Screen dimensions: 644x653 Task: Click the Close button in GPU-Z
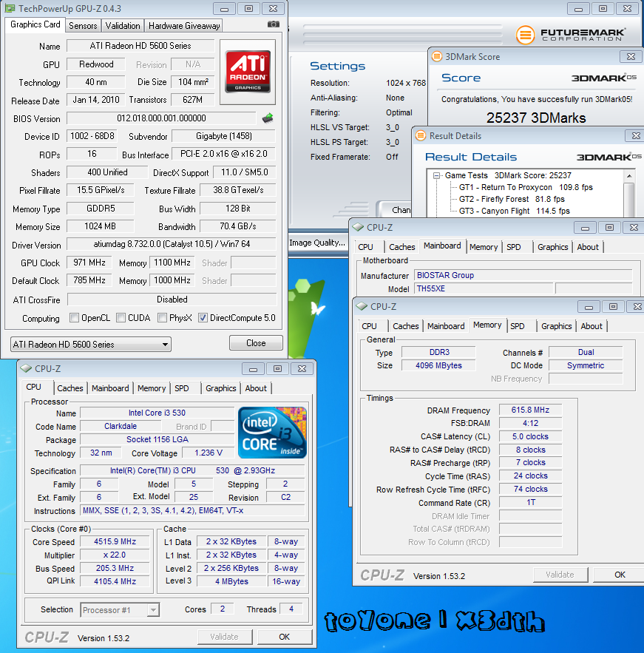coord(256,343)
